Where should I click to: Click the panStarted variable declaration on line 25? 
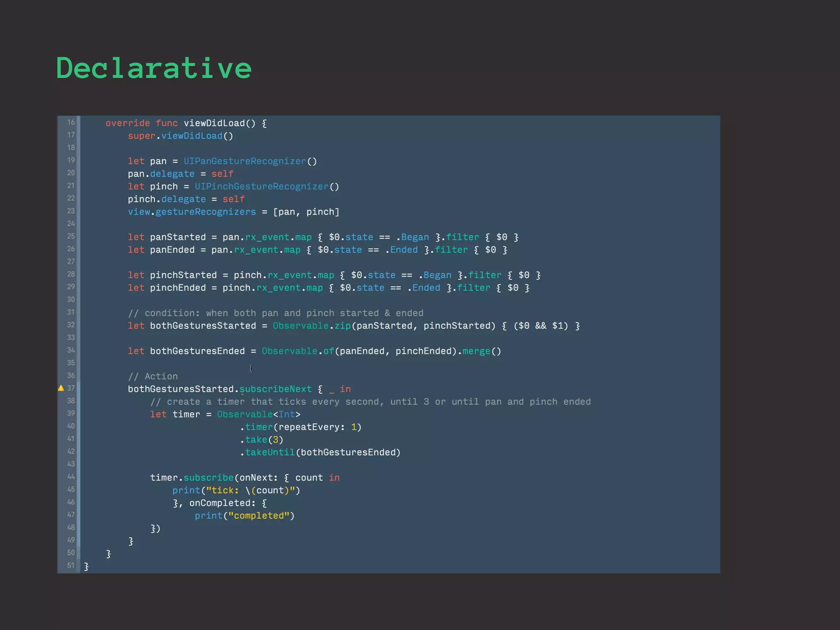tap(178, 237)
